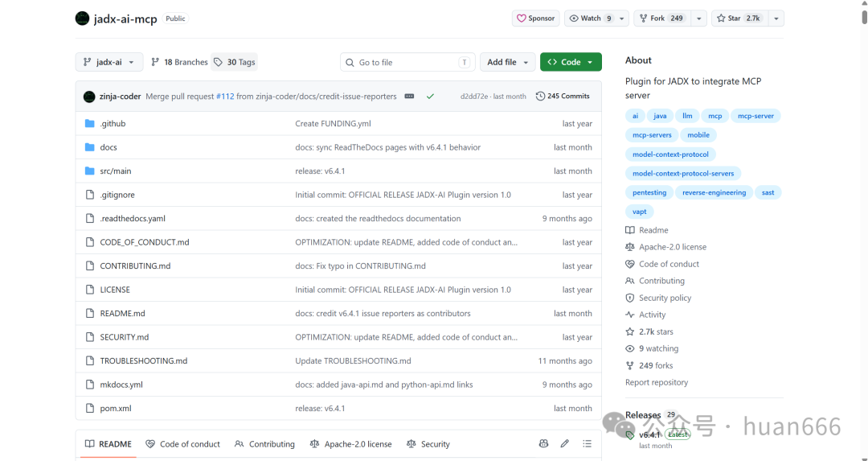Click the file icon beside .gitignore
This screenshot has height=461, width=868.
click(x=90, y=195)
